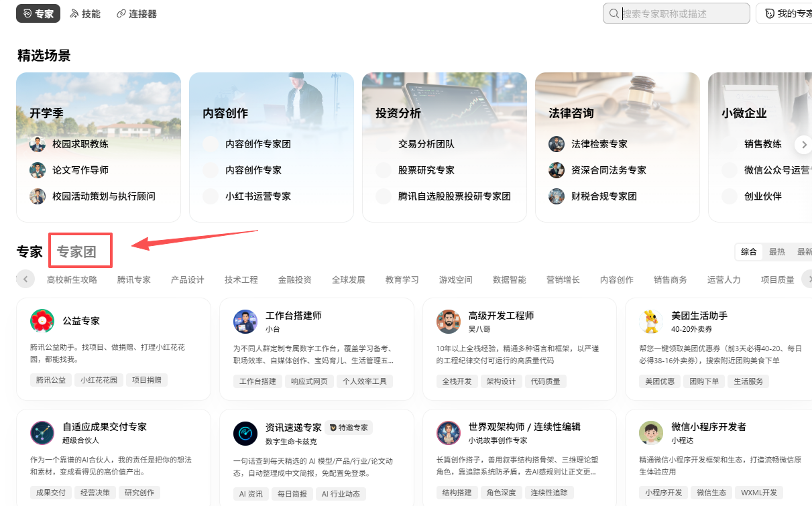
Task: Filter by 金融投资 category
Action: (x=295, y=279)
